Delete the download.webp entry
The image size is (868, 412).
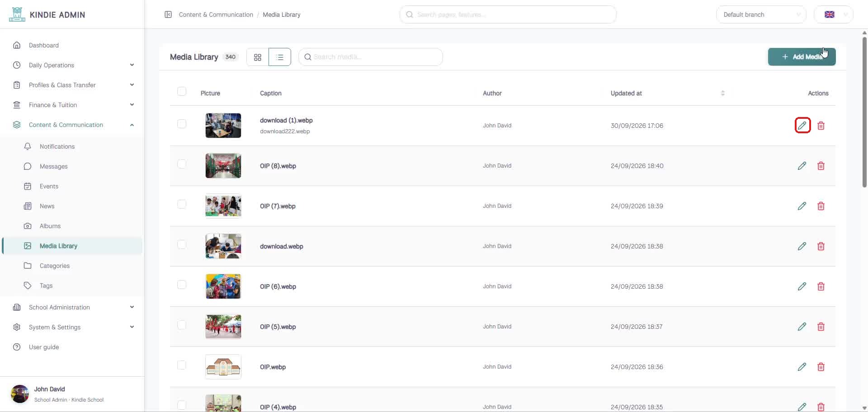point(821,246)
